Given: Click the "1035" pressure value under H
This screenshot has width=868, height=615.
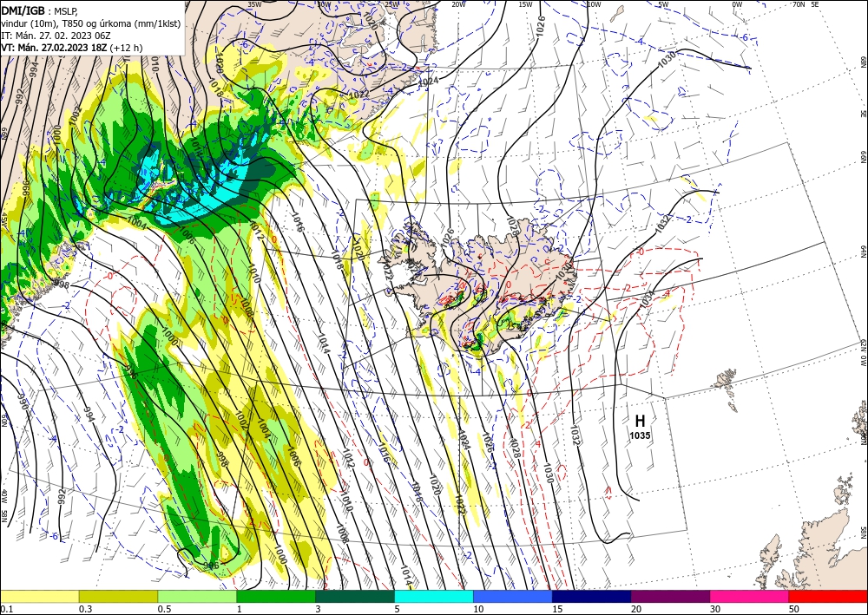Looking at the screenshot, I should point(640,435).
